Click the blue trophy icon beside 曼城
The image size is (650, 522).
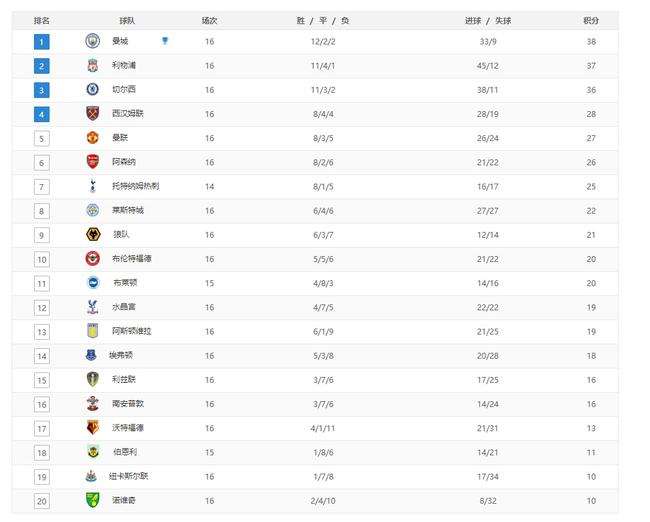click(165, 41)
